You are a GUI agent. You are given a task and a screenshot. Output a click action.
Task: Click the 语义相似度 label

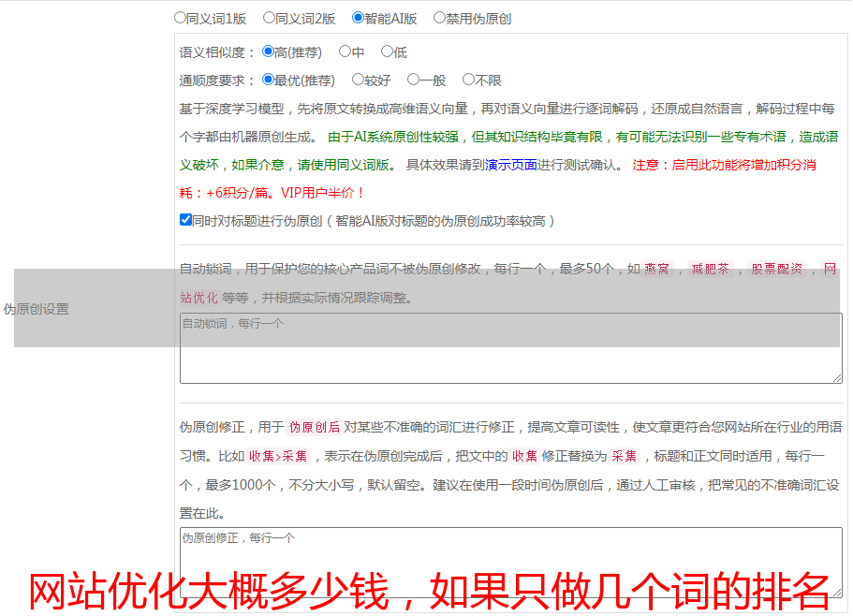217,52
